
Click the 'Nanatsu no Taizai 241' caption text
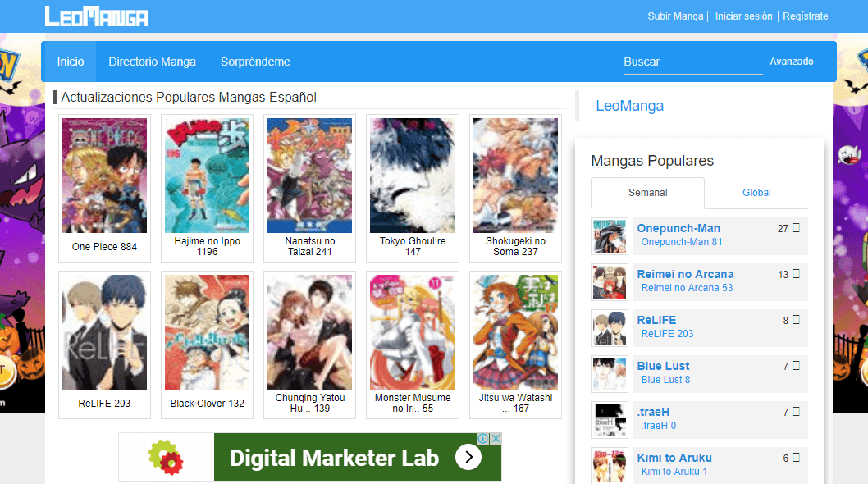point(310,246)
